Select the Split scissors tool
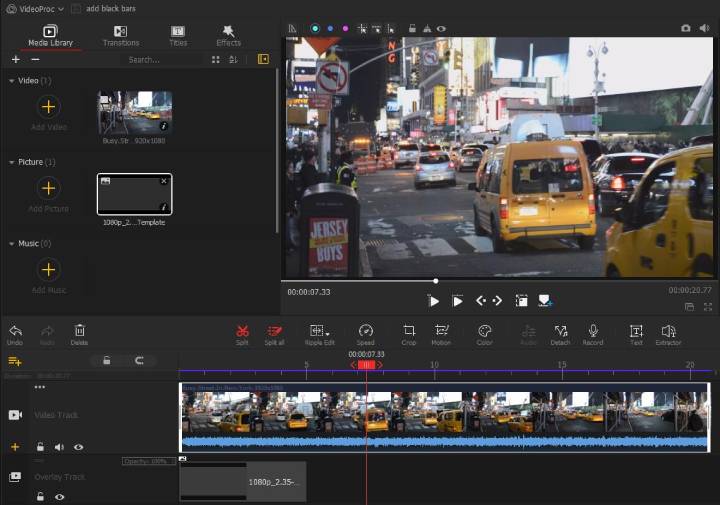Viewport: 720px width, 505px height. pyautogui.click(x=242, y=331)
